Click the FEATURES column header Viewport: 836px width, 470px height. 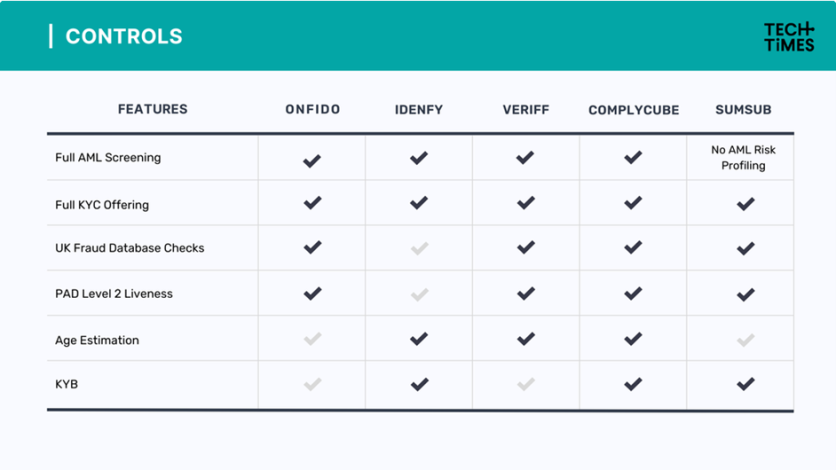coord(152,109)
